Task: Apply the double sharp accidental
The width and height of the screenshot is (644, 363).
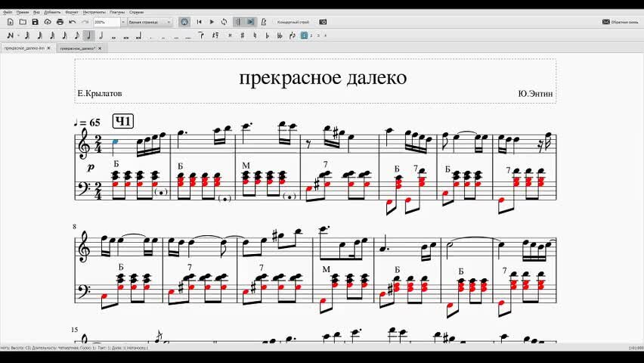Action: (x=230, y=36)
